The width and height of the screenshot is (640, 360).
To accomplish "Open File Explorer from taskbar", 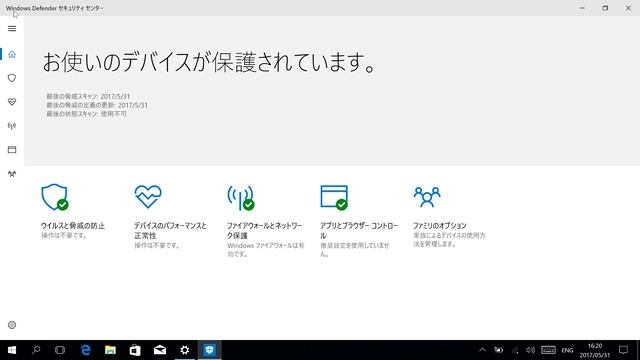I will pyautogui.click(x=110, y=350).
